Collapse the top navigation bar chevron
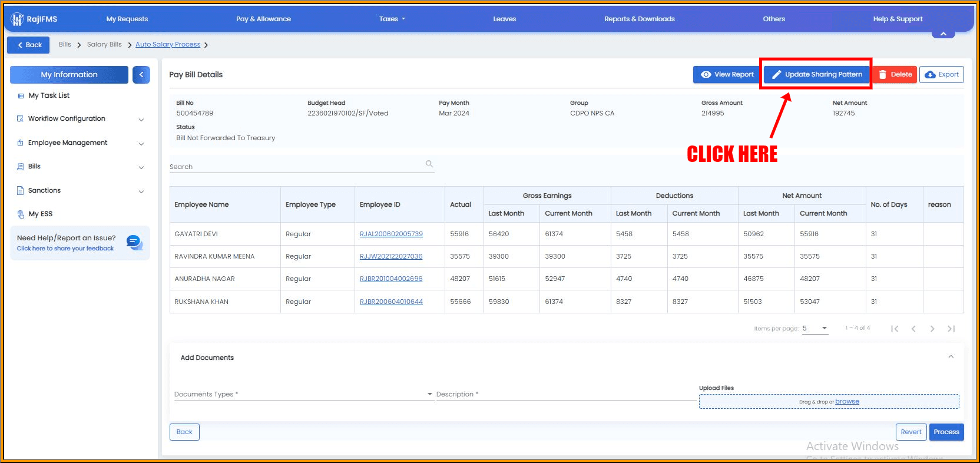Viewport: 980px width, 463px height. point(943,34)
